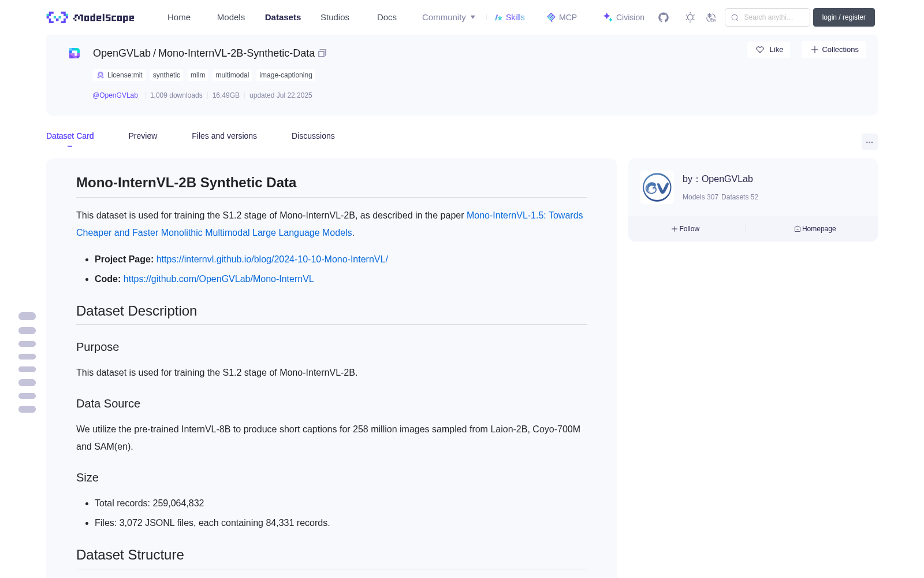924x578 pixels.
Task: Add the dataset to Collections
Action: pyautogui.click(x=834, y=50)
